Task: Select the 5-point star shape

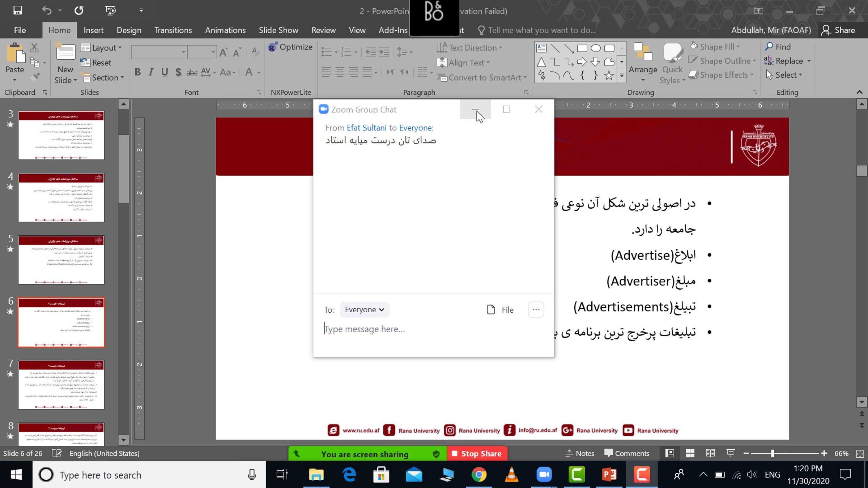Action: pos(609,75)
